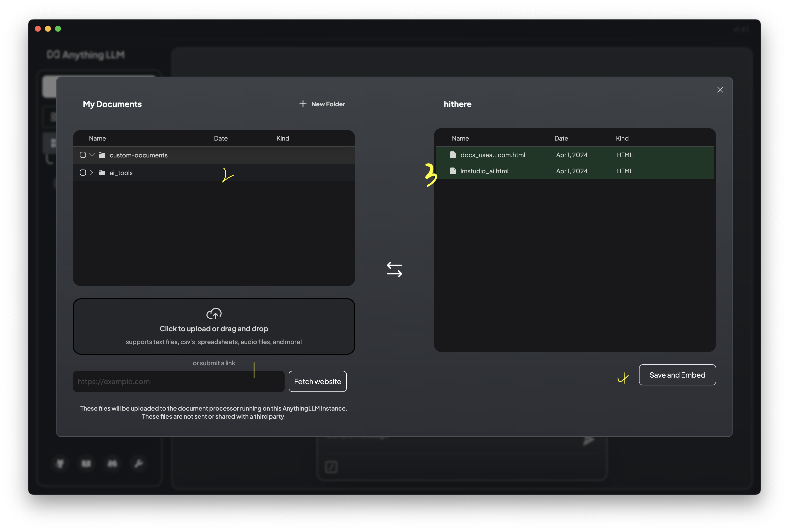Collapse the custom-documents folder chevron
The width and height of the screenshot is (789, 532).
coord(92,155)
